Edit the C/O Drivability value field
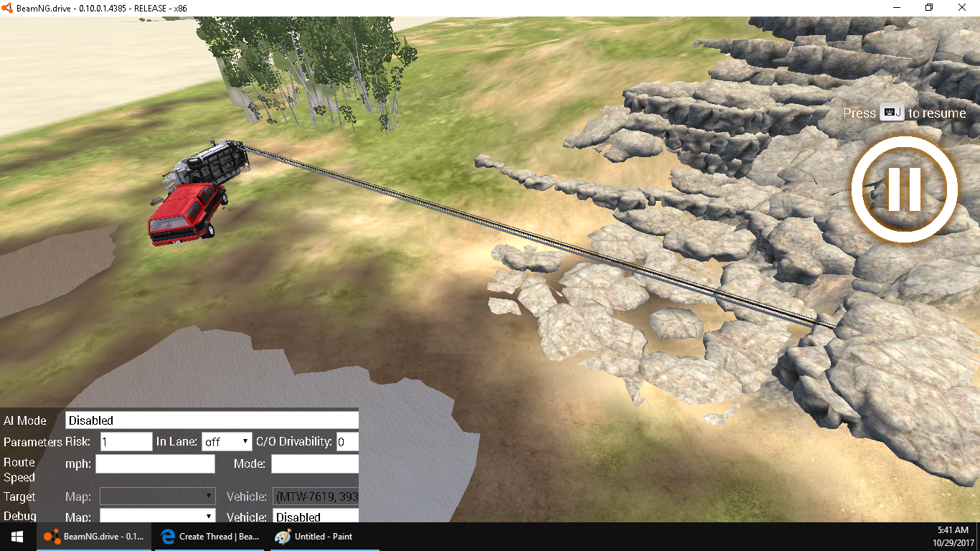Image resolution: width=980 pixels, height=551 pixels. coord(347,442)
